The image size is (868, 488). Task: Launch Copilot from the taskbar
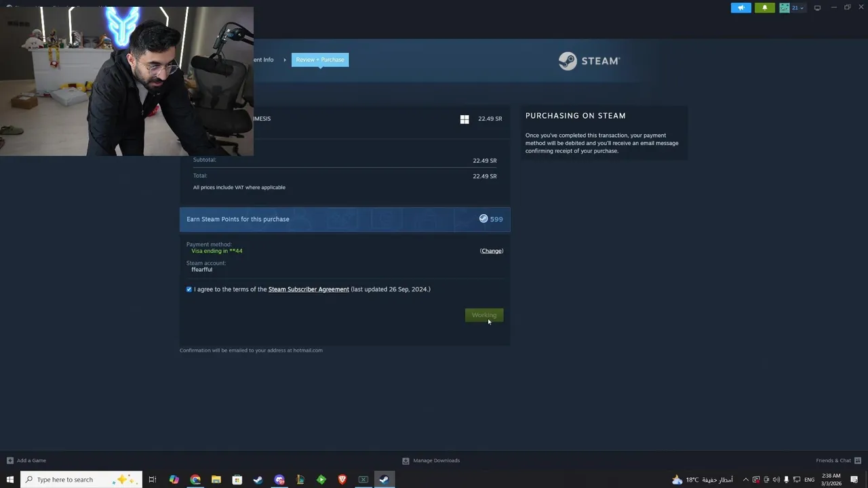click(174, 480)
